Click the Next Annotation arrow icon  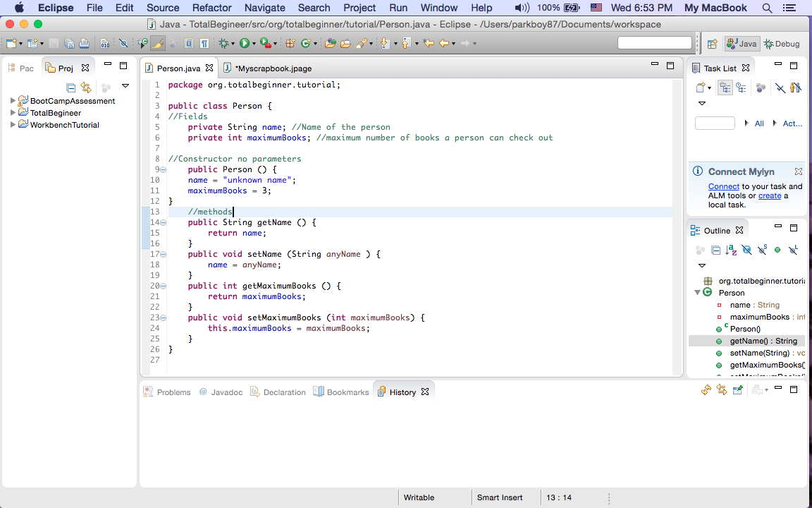[386, 44]
